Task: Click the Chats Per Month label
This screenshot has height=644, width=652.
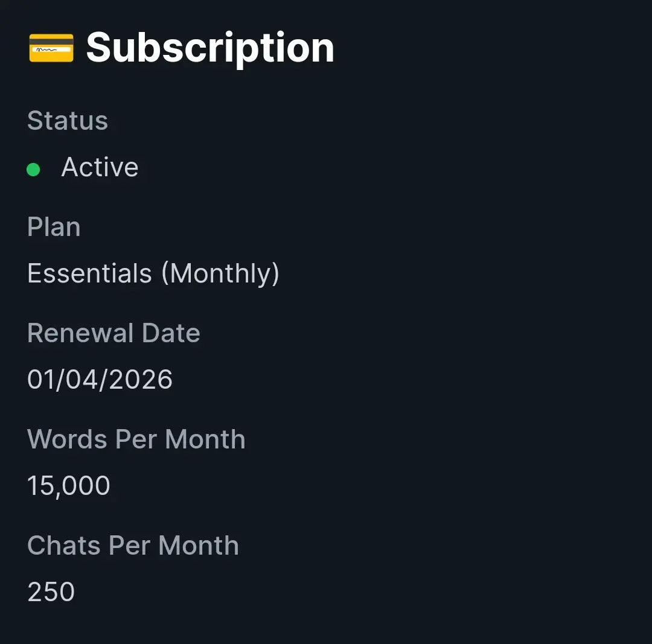Action: click(x=133, y=546)
